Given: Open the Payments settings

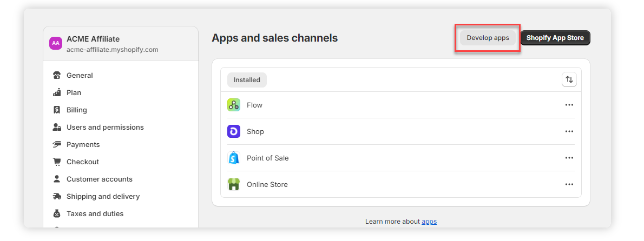Looking at the screenshot, I should coord(83,145).
